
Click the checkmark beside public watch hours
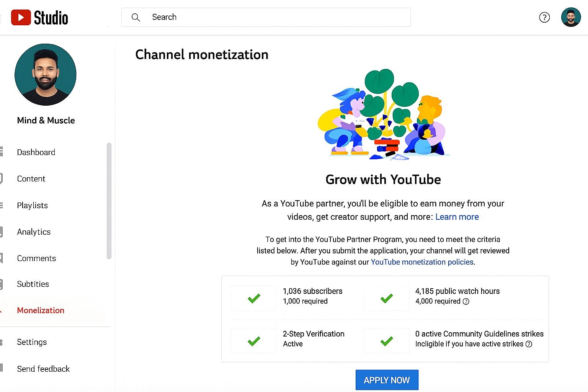point(387,298)
